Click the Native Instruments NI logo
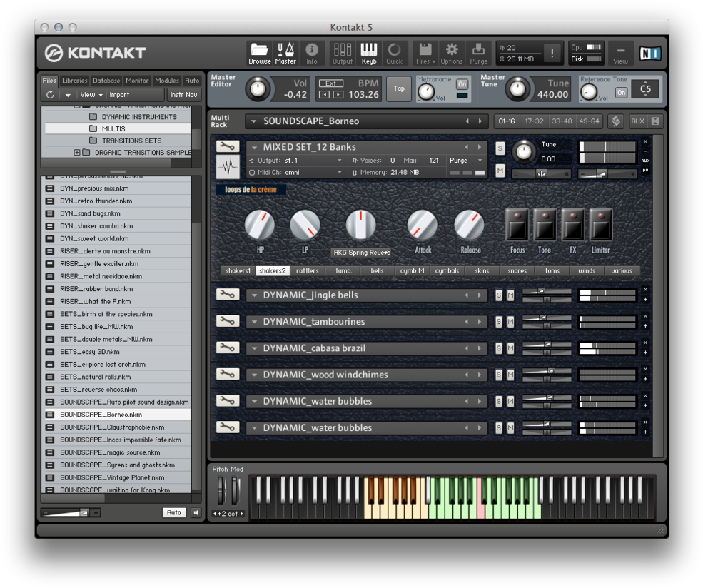Viewport: 703px width, 588px height. (649, 54)
